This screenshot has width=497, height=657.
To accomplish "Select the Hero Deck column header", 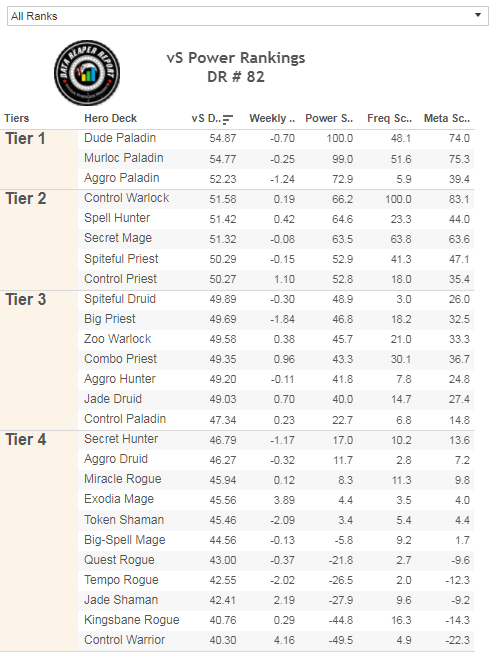I will tap(110, 119).
